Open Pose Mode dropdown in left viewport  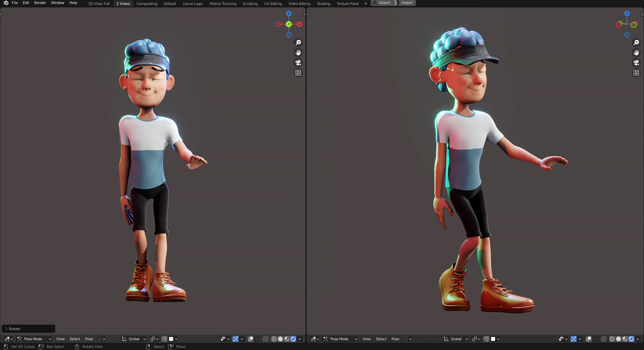click(34, 339)
